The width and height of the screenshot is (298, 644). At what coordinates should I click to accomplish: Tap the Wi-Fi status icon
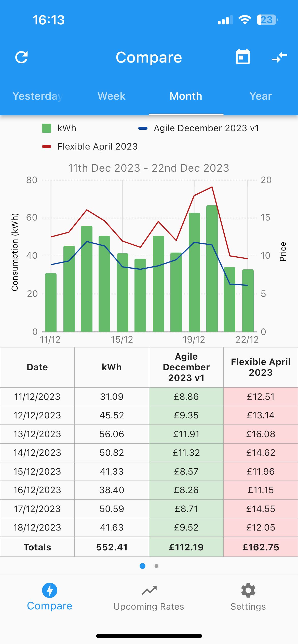245,20
